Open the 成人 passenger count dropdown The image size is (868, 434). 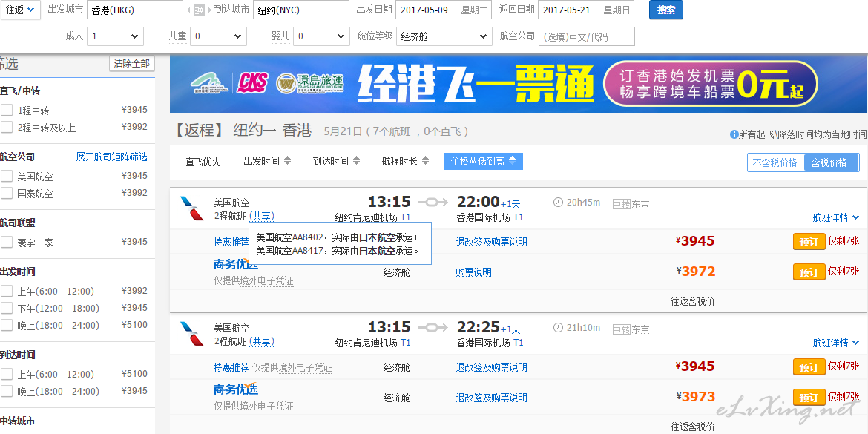pos(115,36)
